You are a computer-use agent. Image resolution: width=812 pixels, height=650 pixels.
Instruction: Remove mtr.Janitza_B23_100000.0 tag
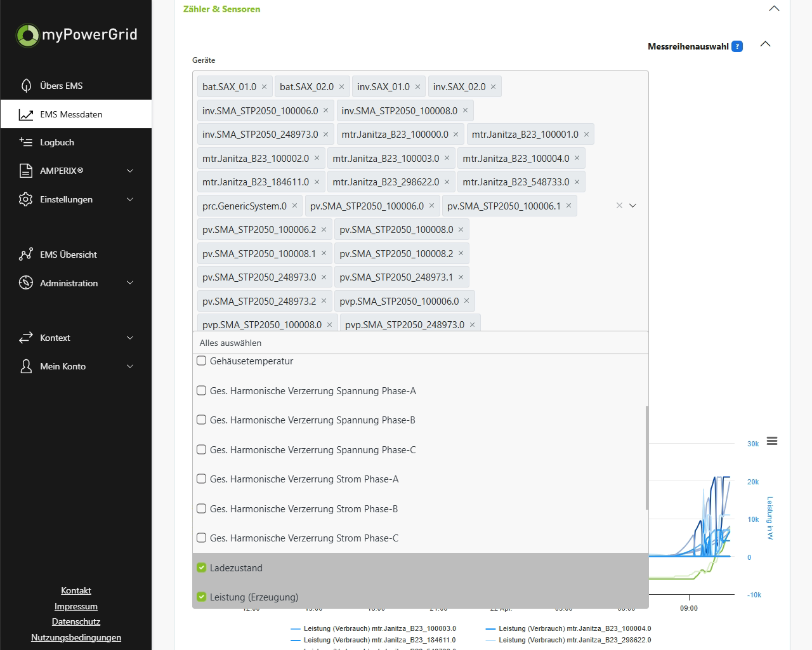[456, 135]
